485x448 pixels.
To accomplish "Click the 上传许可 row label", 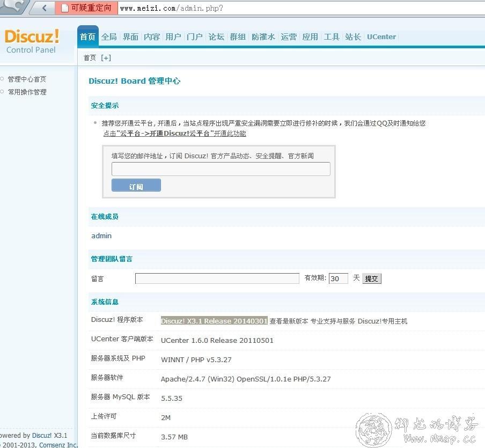I will click(104, 416).
